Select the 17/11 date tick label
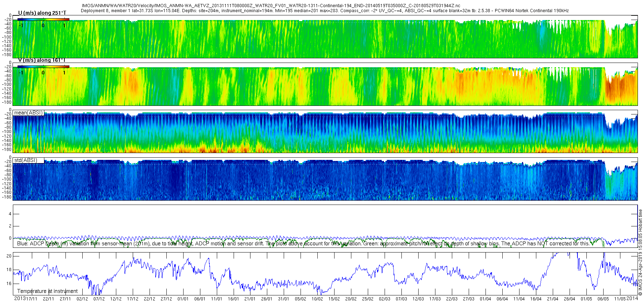 point(31,299)
